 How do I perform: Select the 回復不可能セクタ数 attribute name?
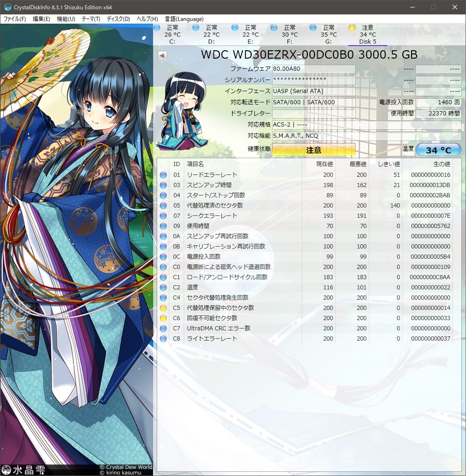212,318
